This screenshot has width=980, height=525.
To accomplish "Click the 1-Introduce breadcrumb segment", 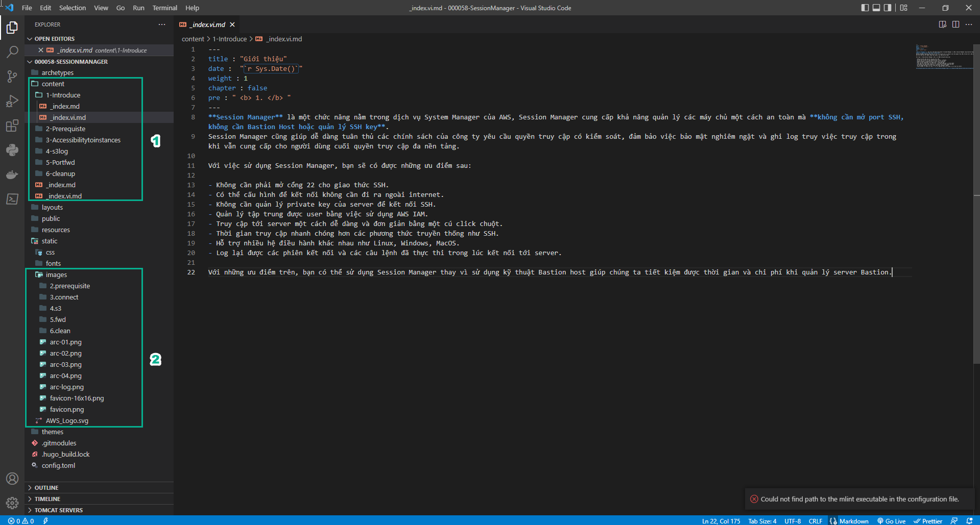I will (x=230, y=39).
